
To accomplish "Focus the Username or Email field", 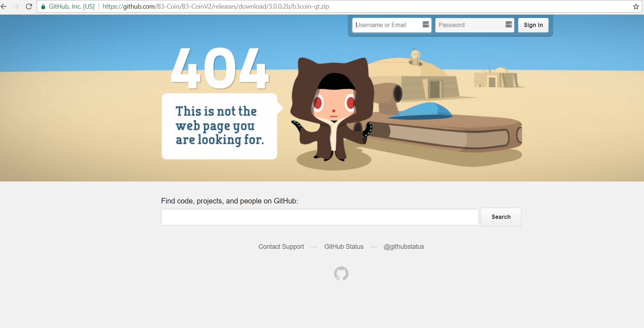I will coord(392,25).
